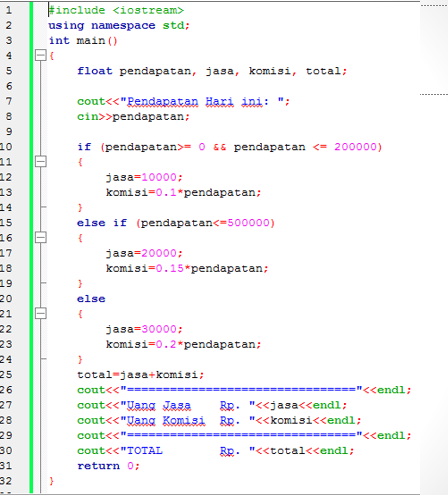Click the standalone 'else' keyword line

click(91, 299)
